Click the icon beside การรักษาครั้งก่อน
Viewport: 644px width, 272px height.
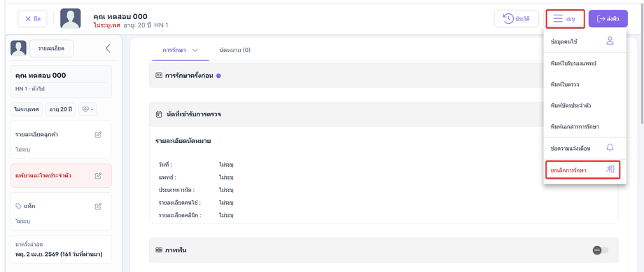click(x=159, y=75)
